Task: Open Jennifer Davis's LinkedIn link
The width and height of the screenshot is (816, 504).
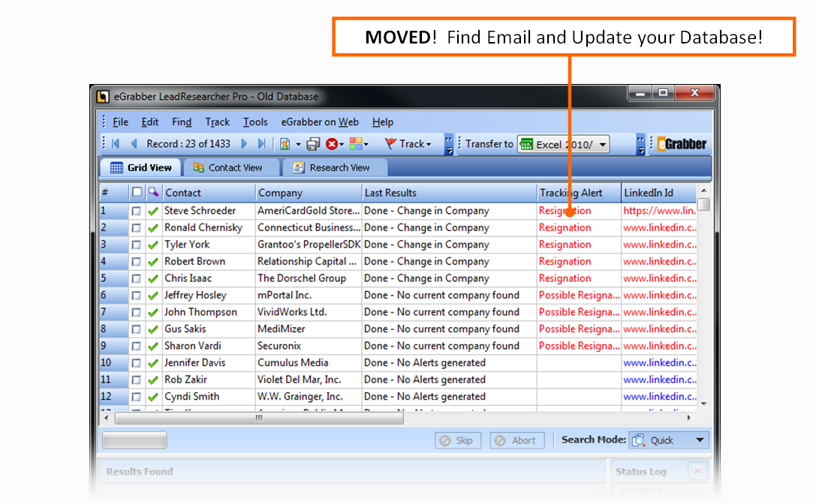Action: (x=659, y=362)
